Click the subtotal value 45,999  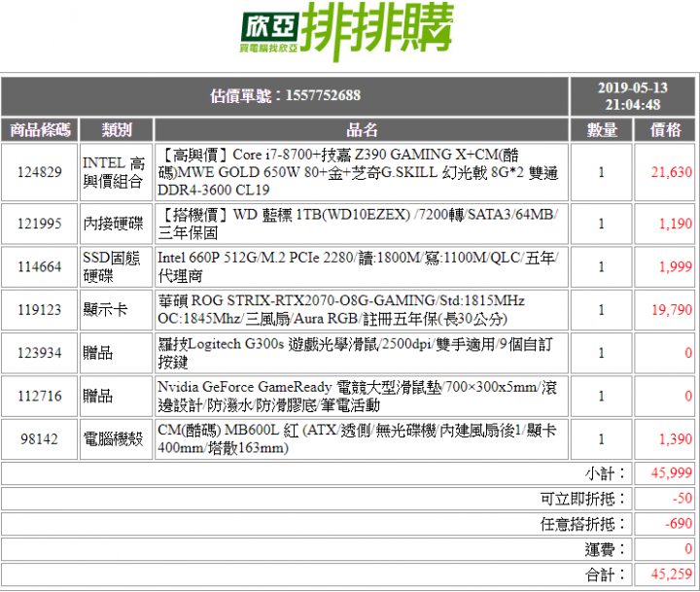coord(671,472)
